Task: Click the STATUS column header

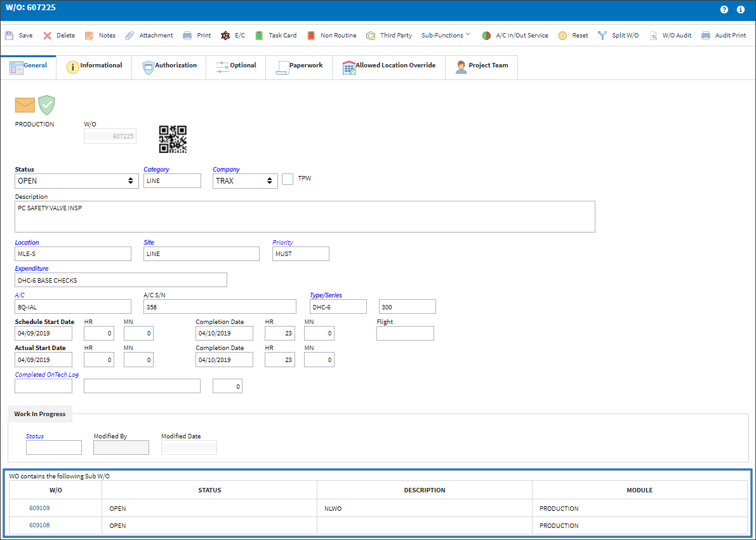Action: (x=209, y=490)
